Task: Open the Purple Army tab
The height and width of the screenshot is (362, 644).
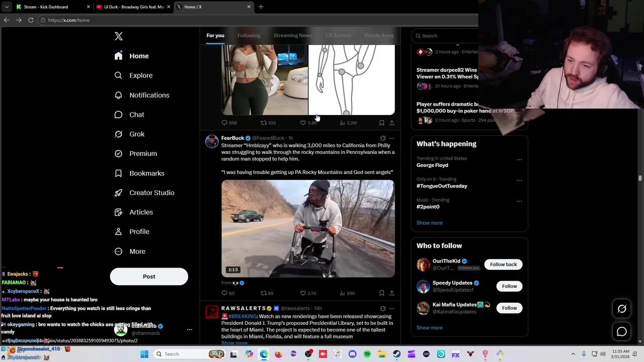Action: pyautogui.click(x=379, y=35)
